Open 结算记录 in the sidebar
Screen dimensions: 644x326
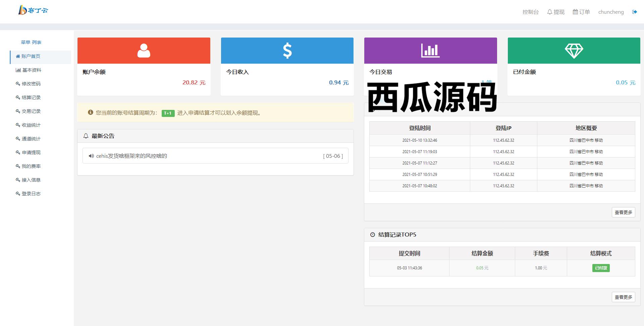(x=28, y=97)
